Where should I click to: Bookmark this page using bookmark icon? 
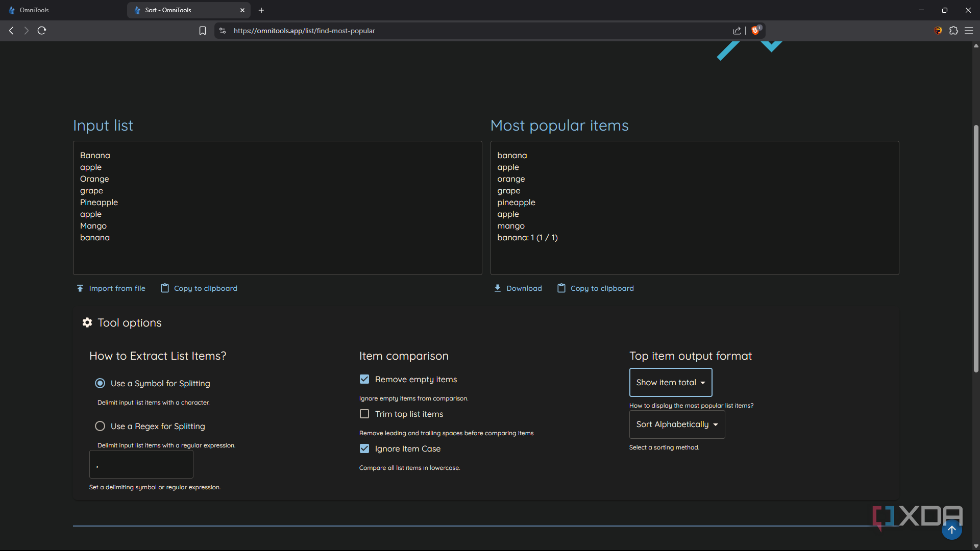[x=203, y=31]
